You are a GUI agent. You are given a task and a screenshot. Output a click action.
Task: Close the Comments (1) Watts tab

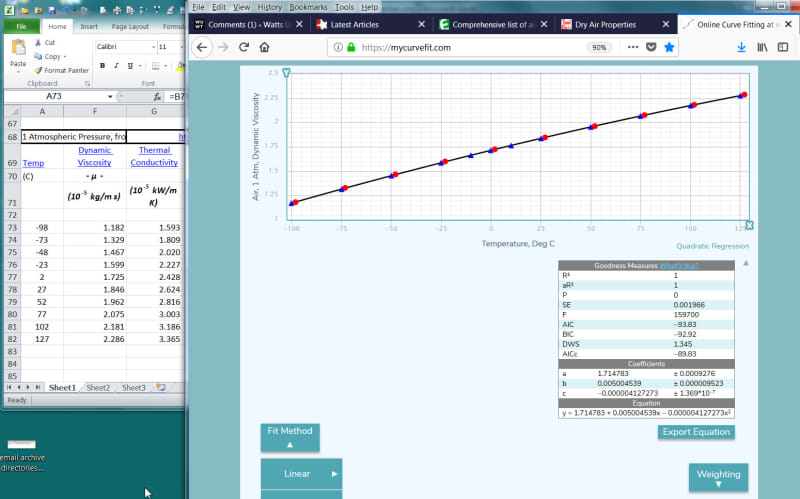pyautogui.click(x=299, y=24)
